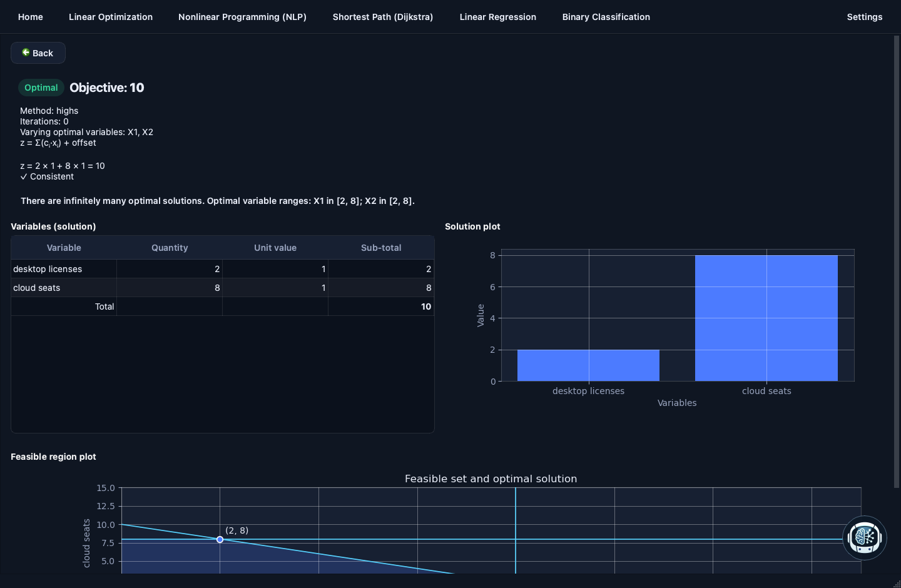Click the Solution plot heading
901x588 pixels.
click(472, 226)
